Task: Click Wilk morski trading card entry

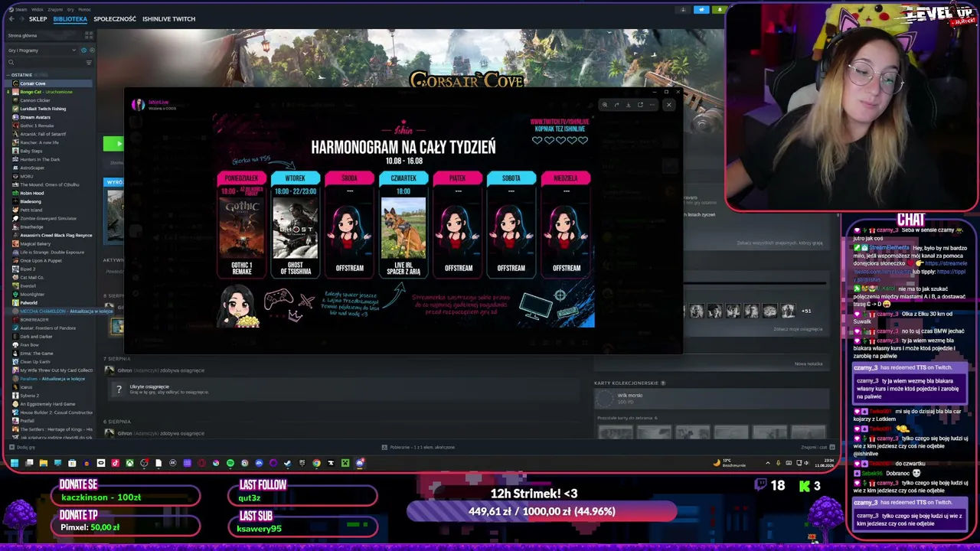Action: 711,398
